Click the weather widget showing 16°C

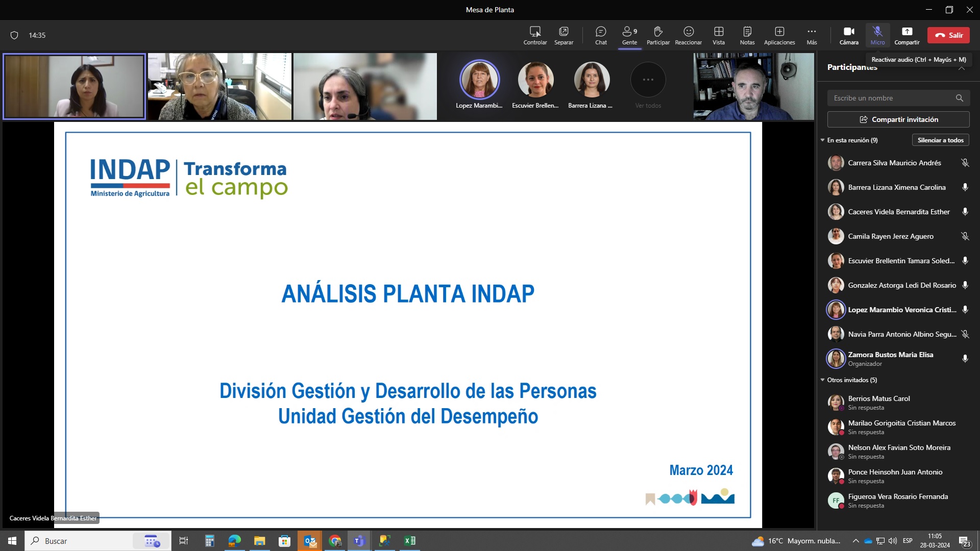click(796, 541)
